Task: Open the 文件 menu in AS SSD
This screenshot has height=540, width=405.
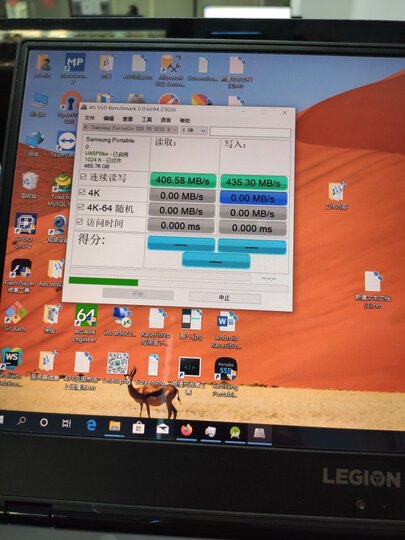Action: point(89,118)
